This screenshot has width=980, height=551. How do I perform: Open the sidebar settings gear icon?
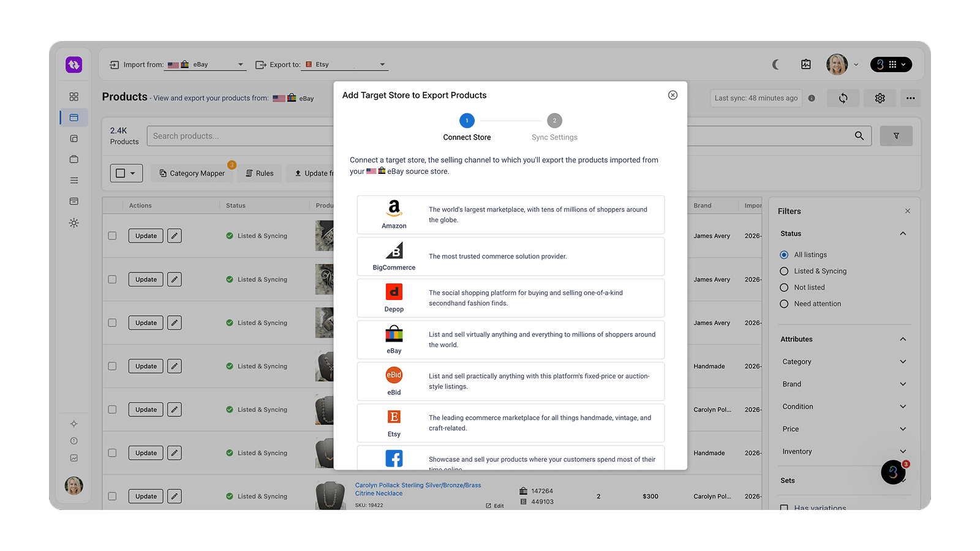(x=74, y=223)
